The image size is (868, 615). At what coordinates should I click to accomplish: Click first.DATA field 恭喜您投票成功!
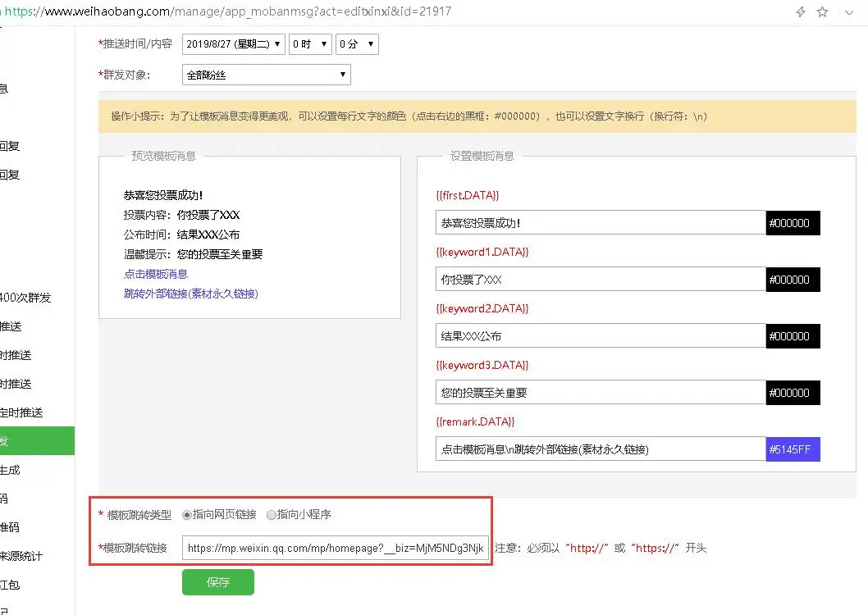coord(601,223)
